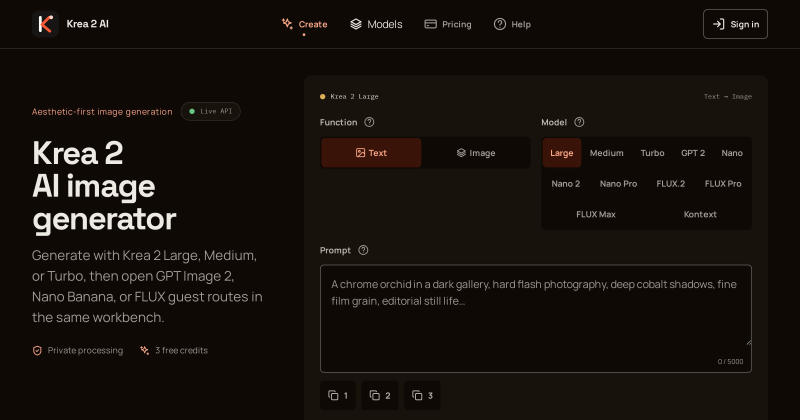The image size is (800, 420).
Task: Choose the Nano model
Action: (732, 153)
